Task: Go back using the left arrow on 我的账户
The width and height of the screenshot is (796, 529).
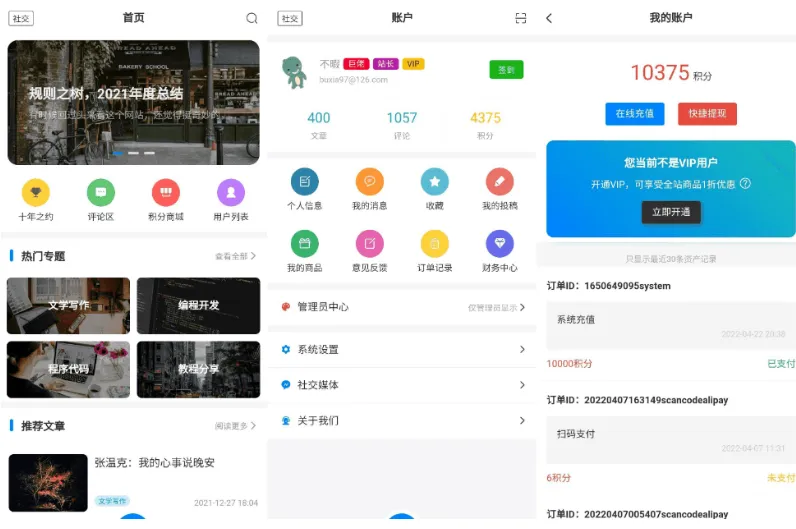Action: click(x=548, y=18)
